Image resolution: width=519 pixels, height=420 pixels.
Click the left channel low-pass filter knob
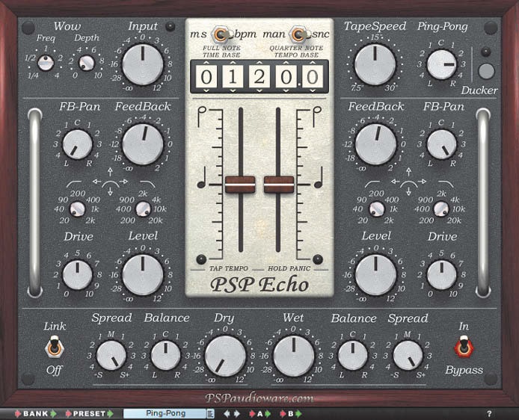[144, 209]
